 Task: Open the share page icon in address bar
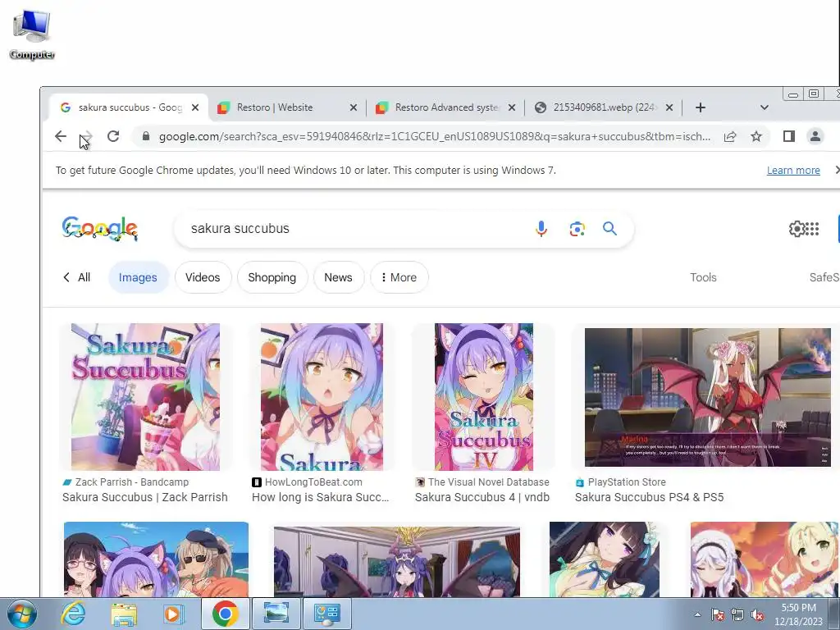tap(730, 137)
